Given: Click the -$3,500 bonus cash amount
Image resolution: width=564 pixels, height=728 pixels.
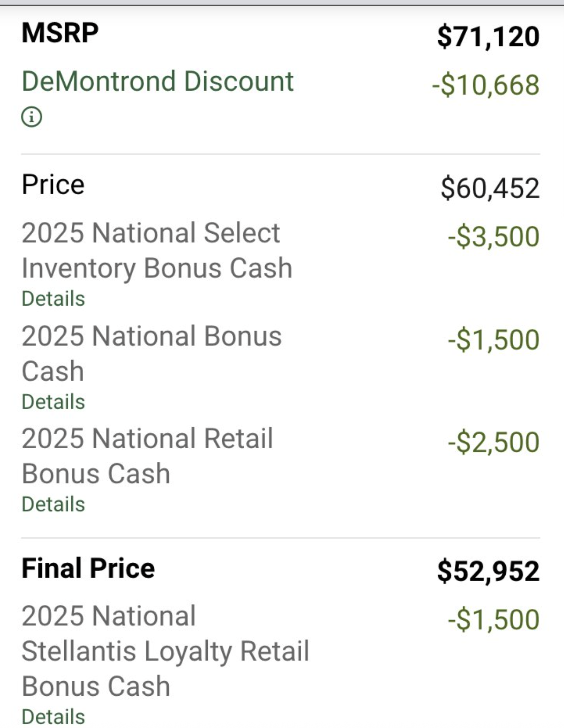Looking at the screenshot, I should [x=493, y=237].
